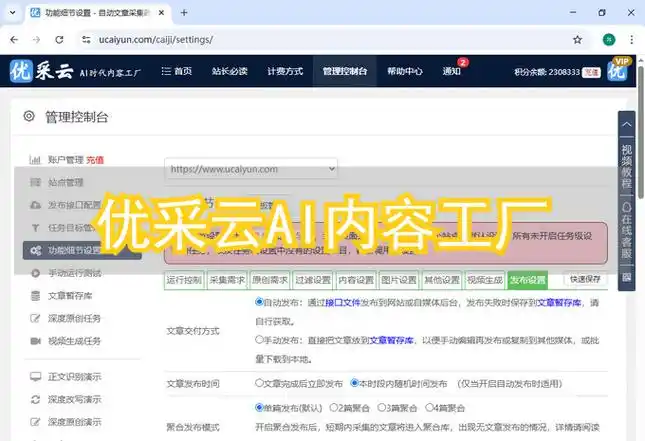Click the 手动运行测试 play icon
Viewport: 645px width, 441px height.
coord(35,273)
